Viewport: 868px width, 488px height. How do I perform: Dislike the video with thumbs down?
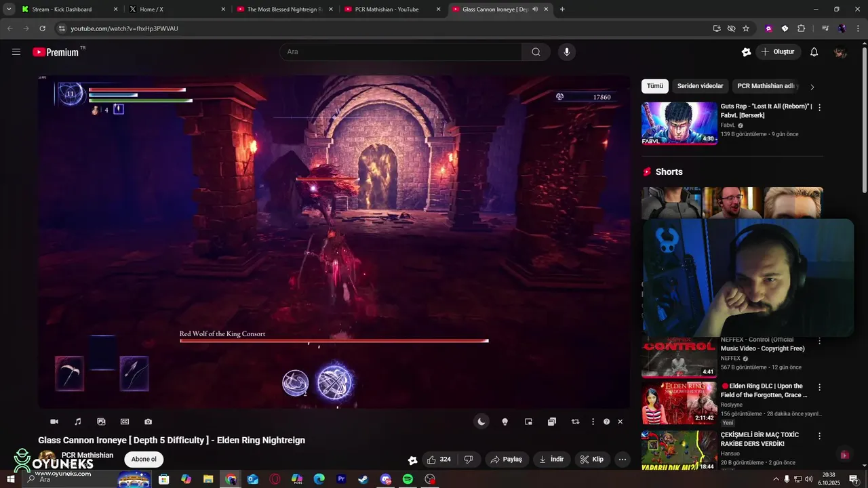469,460
